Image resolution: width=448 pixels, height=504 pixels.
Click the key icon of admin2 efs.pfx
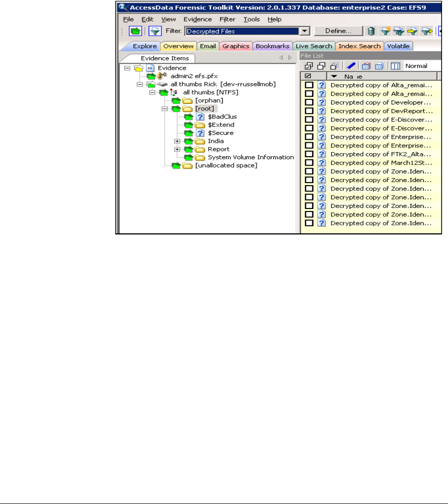point(162,76)
